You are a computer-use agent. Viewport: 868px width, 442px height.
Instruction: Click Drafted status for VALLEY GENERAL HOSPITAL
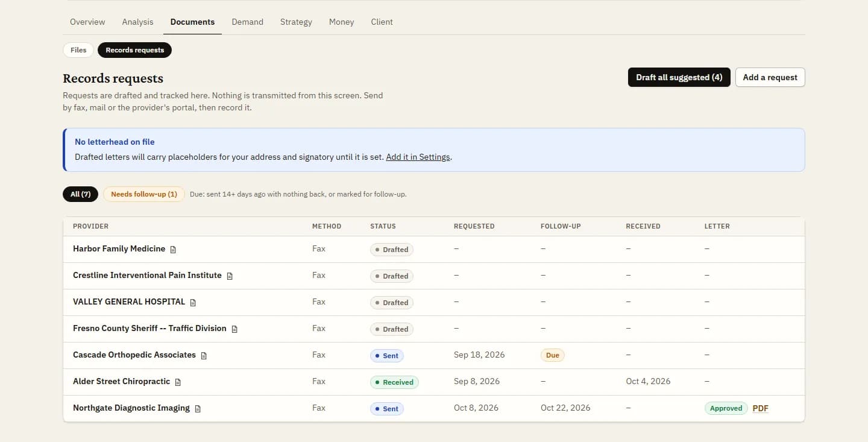[x=391, y=302]
